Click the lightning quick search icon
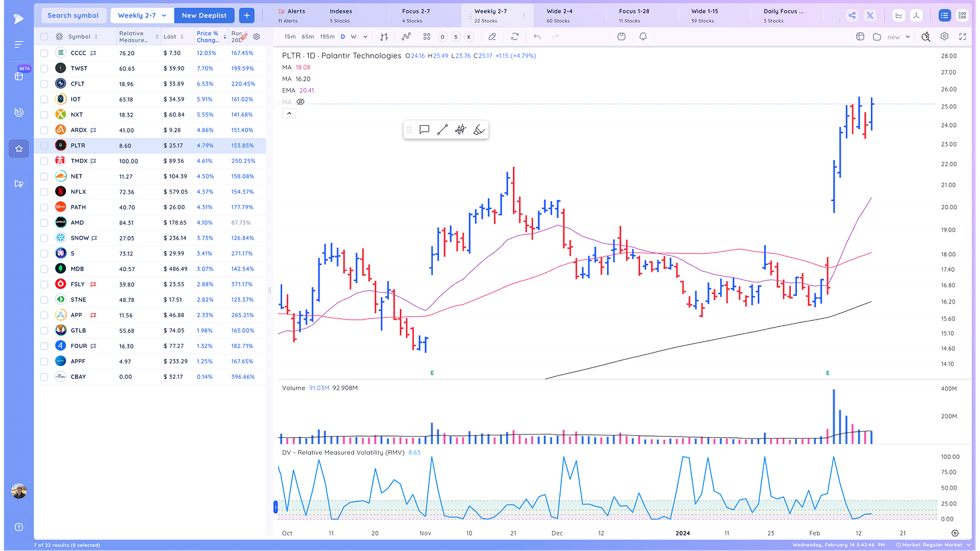 926,36
